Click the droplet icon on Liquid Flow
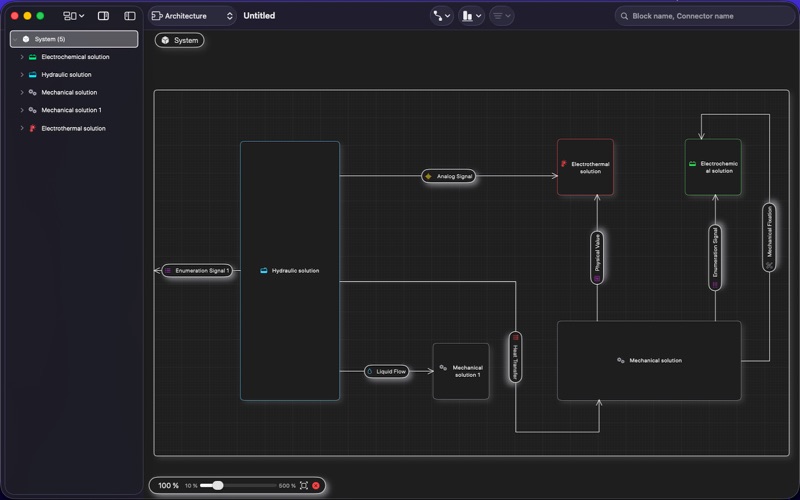The image size is (800, 500). (x=370, y=371)
